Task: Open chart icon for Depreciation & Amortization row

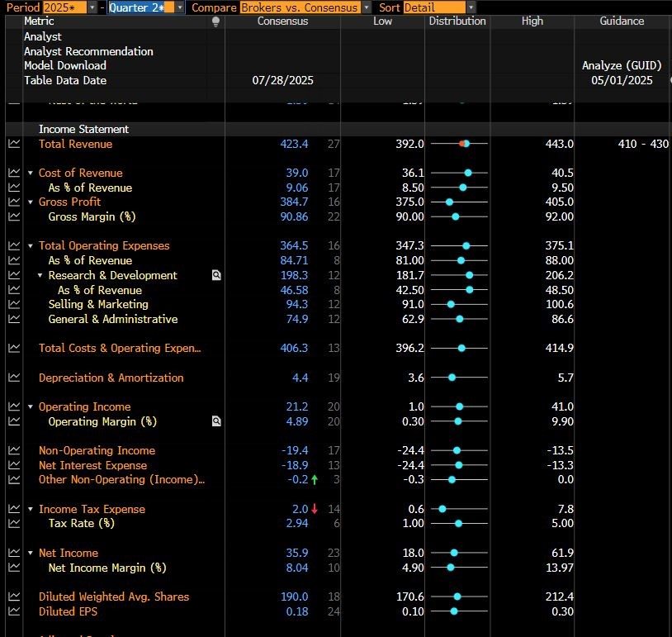Action: (x=14, y=378)
